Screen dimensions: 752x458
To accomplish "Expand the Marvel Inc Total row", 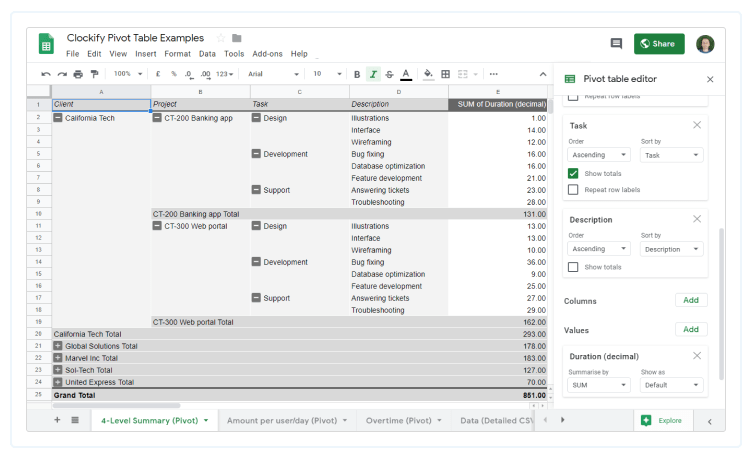I will [58, 358].
